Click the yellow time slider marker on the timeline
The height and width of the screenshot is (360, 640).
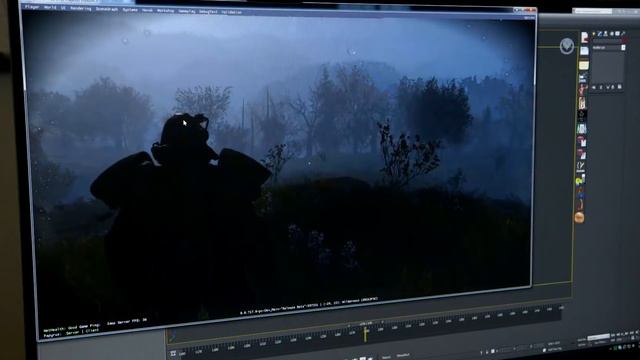pyautogui.click(x=365, y=334)
